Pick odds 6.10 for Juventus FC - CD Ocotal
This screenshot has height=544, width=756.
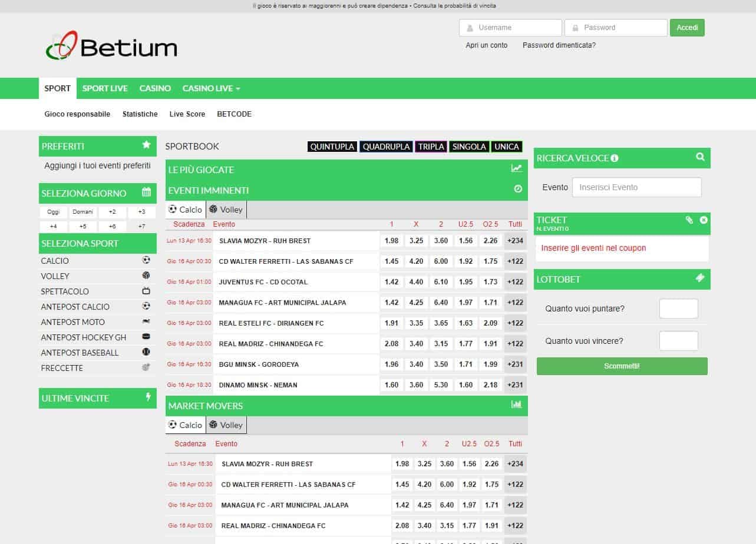441,282
